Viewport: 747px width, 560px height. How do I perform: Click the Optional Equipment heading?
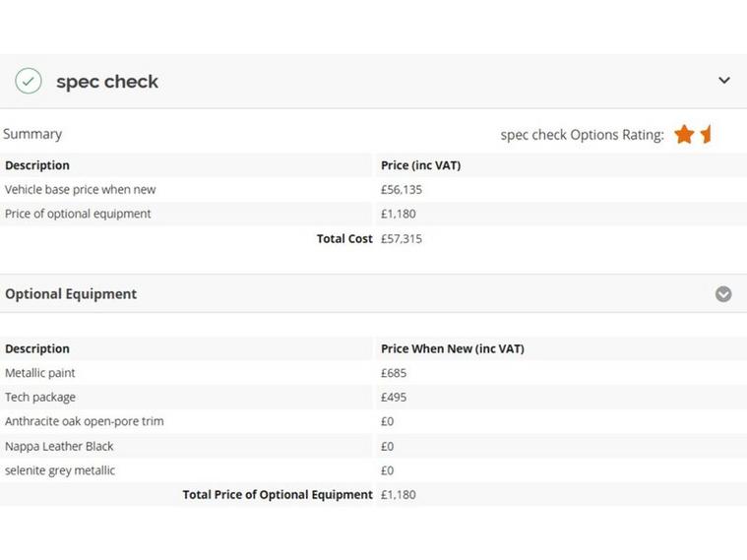[x=71, y=294]
